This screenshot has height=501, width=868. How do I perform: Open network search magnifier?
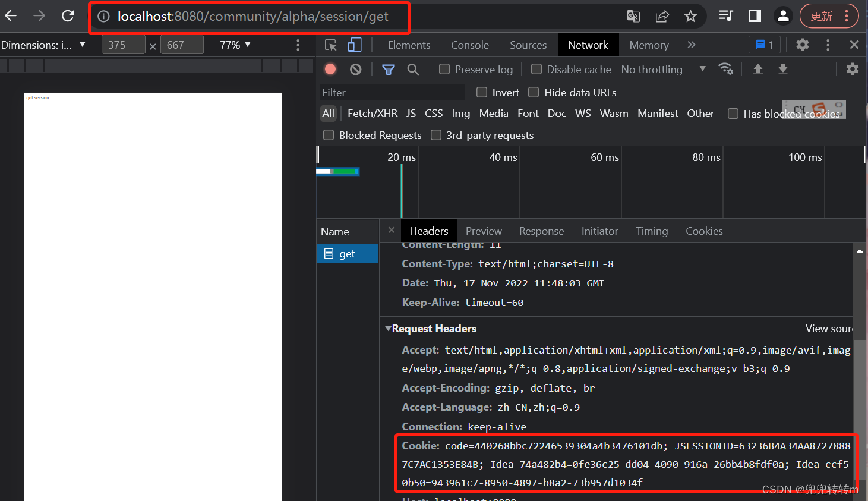point(413,70)
